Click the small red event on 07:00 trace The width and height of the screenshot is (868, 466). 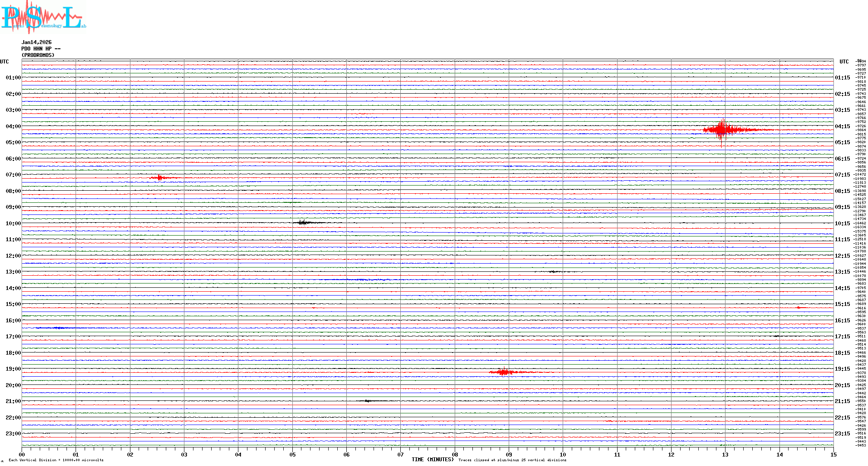[160, 177]
